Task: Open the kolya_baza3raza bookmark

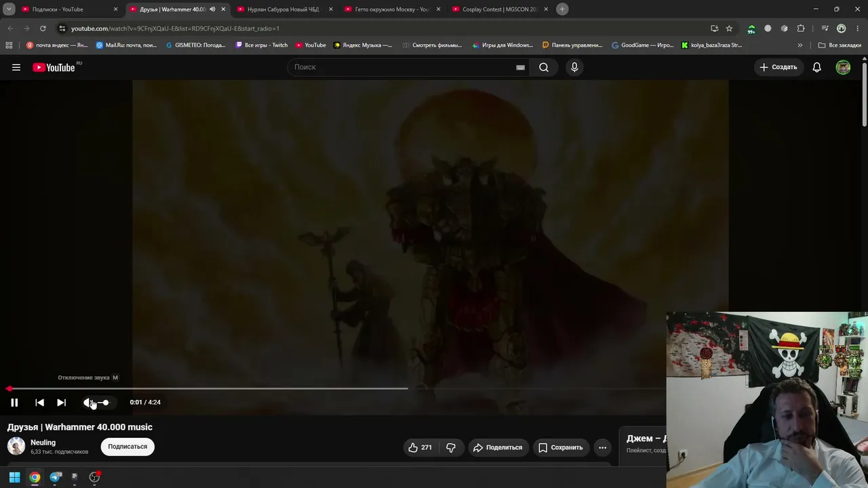Action: pyautogui.click(x=712, y=45)
